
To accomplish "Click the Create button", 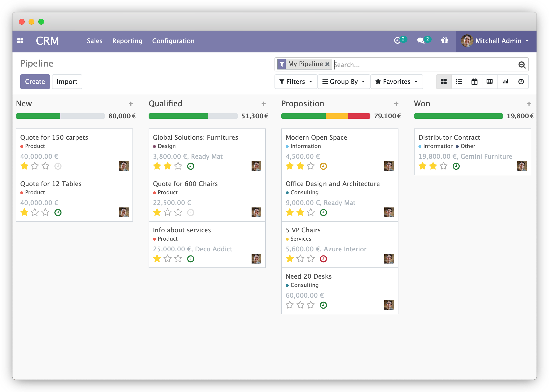I will [x=35, y=82].
